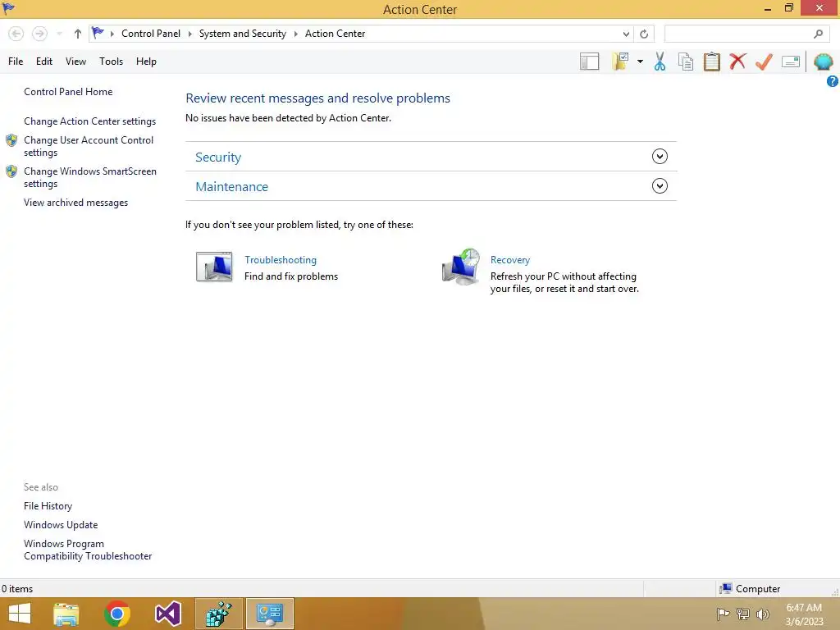The image size is (840, 630).
Task: Select Control Panel in breadcrumb path
Action: tap(151, 33)
